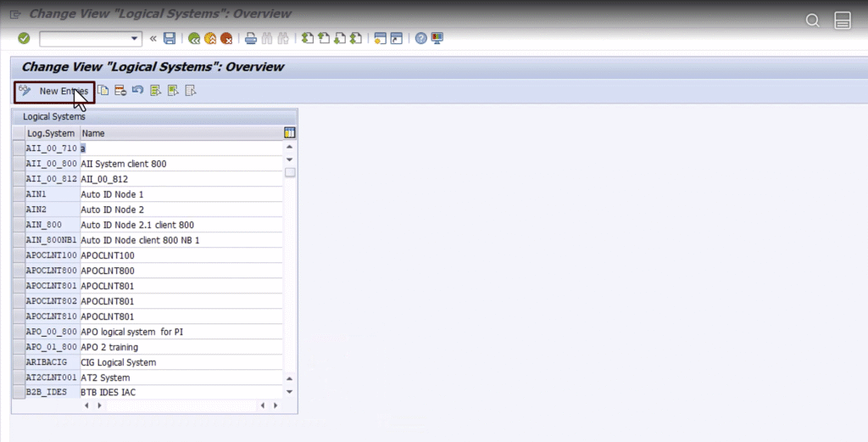
Task: Click 'Auto ID Node 2.1 client 800' cell
Action: (x=181, y=225)
